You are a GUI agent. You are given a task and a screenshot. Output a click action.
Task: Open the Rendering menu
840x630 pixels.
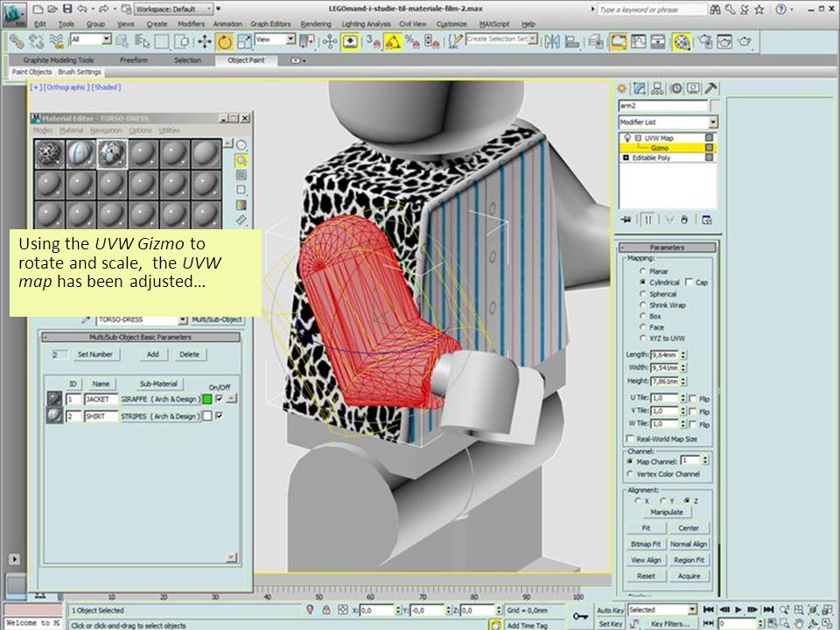point(316,24)
